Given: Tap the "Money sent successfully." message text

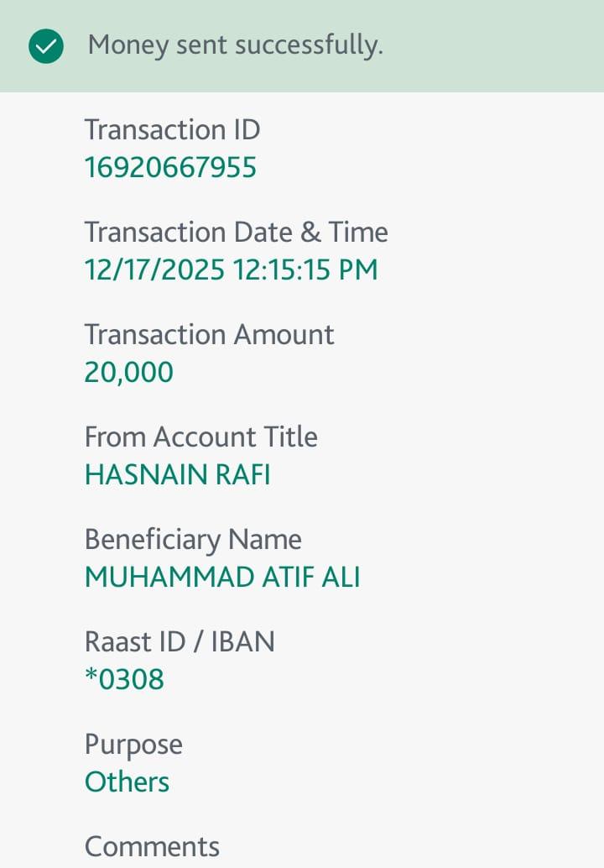Looking at the screenshot, I should coord(235,45).
